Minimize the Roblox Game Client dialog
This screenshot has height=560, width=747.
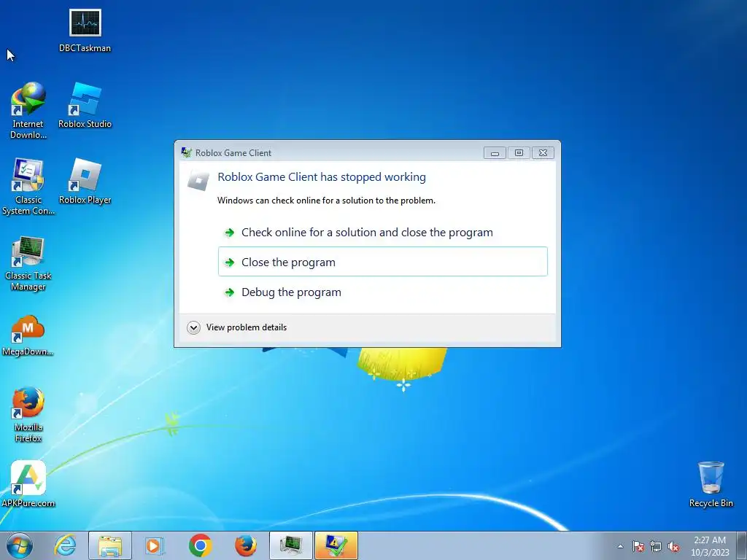495,153
